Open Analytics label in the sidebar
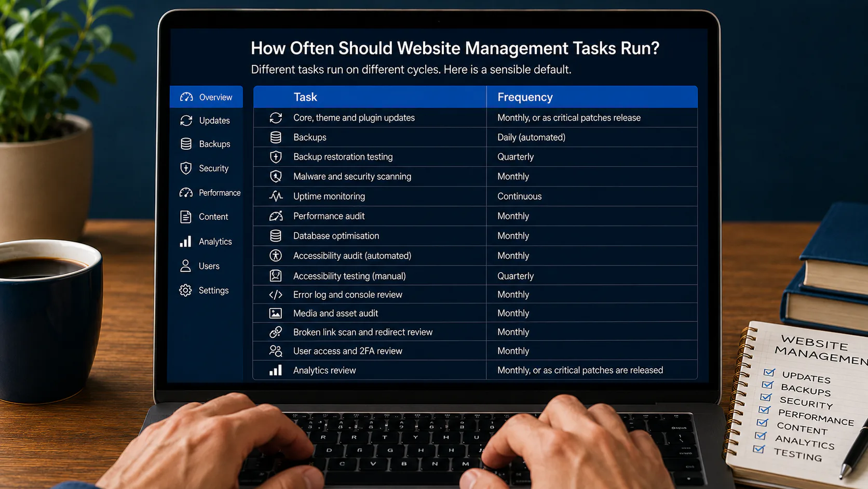The width and height of the screenshot is (868, 489). click(x=215, y=242)
